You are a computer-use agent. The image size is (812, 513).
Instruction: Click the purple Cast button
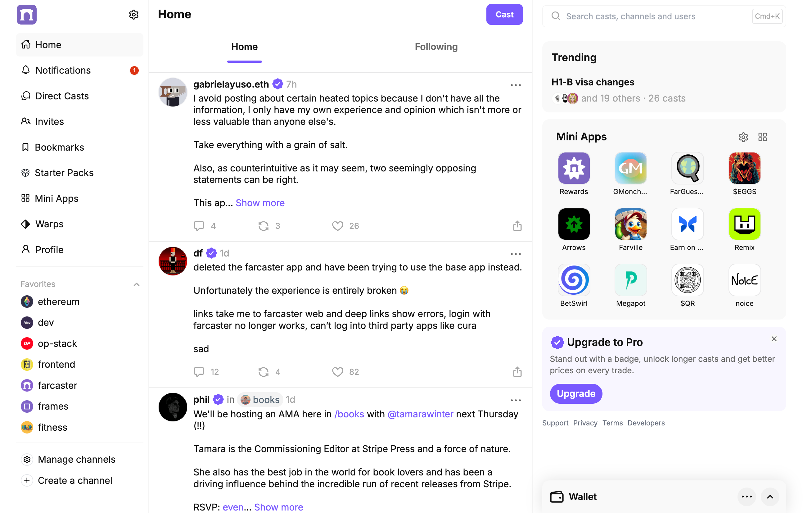pos(504,15)
